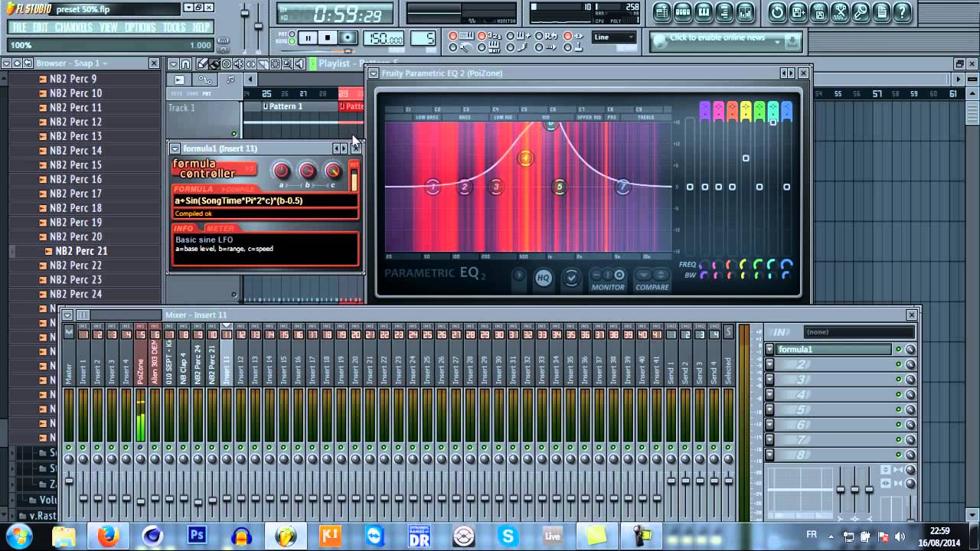Open the piano roll icon

click(x=704, y=12)
